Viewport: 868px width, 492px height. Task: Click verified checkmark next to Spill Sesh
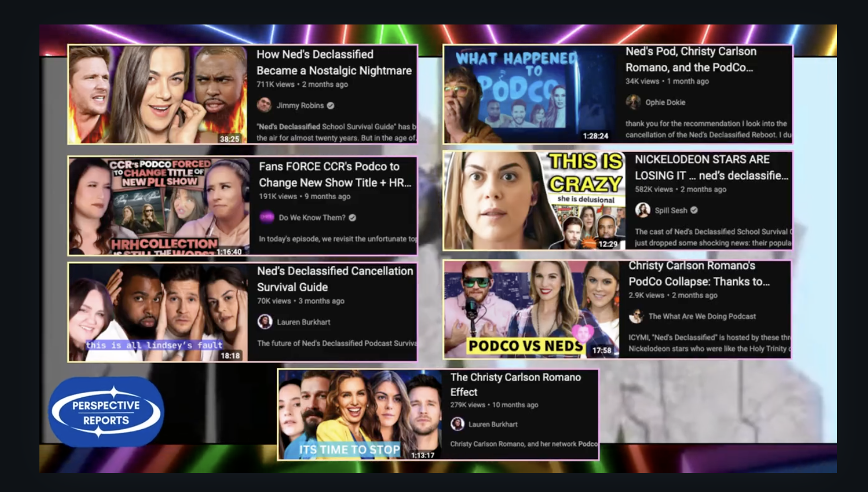coord(694,210)
